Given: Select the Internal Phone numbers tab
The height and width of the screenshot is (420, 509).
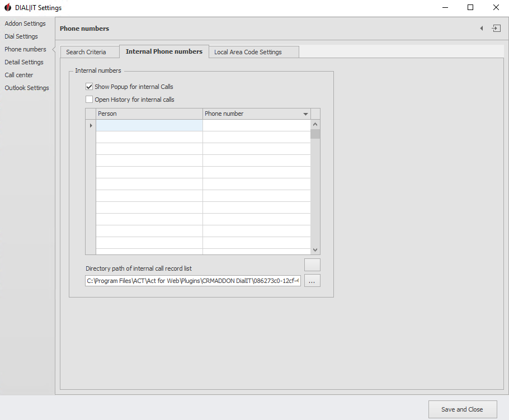Looking at the screenshot, I should (x=164, y=51).
